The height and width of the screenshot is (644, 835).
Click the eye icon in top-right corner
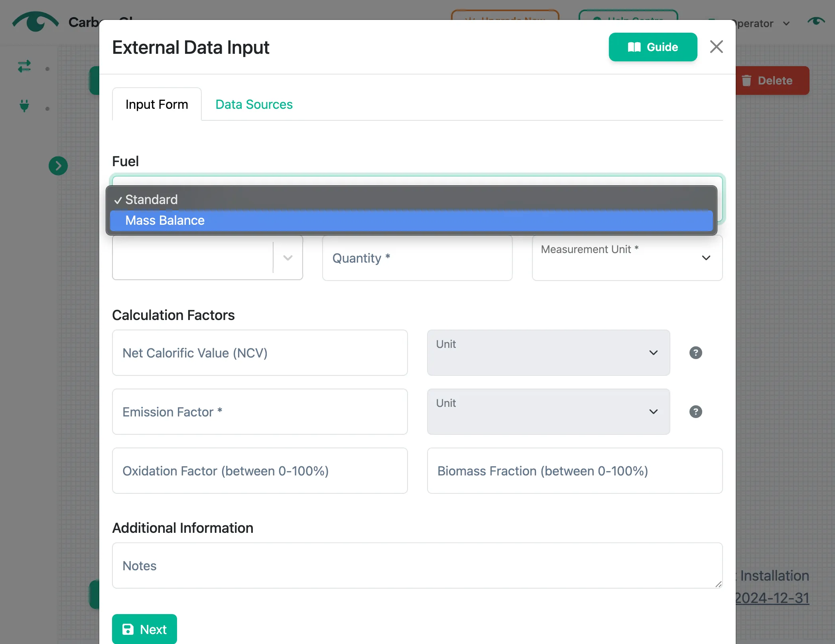(x=816, y=21)
